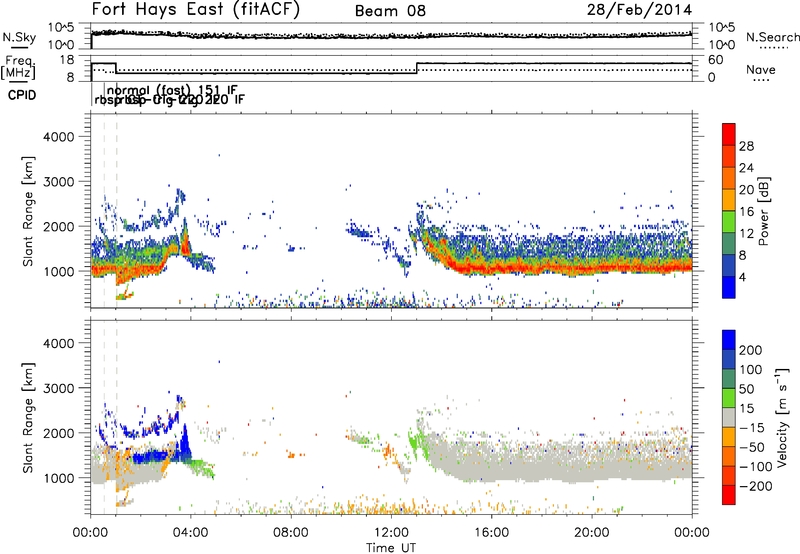This screenshot has width=800, height=554.
Task: Click the red top of the power colorbar
Action: point(729,134)
